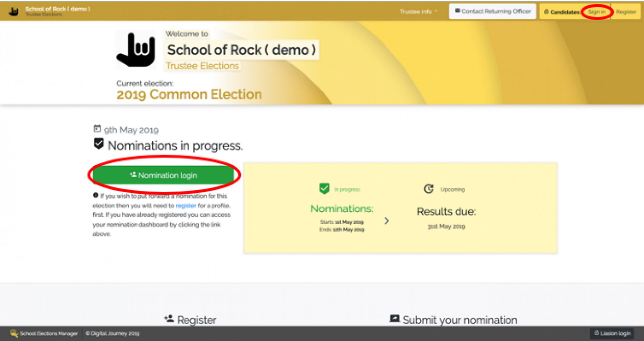Click the info icon above nomination instructions

(96, 195)
